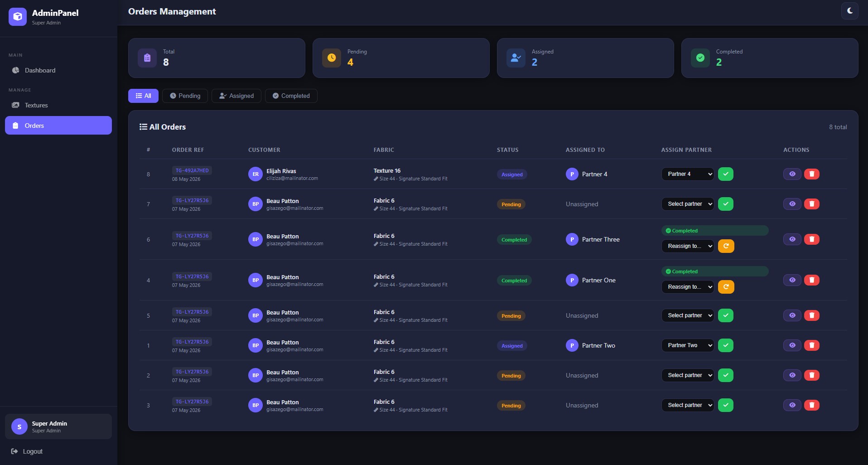The width and height of the screenshot is (868, 465).
Task: Open Reassign dropdown for Partner One order
Action: point(688,287)
